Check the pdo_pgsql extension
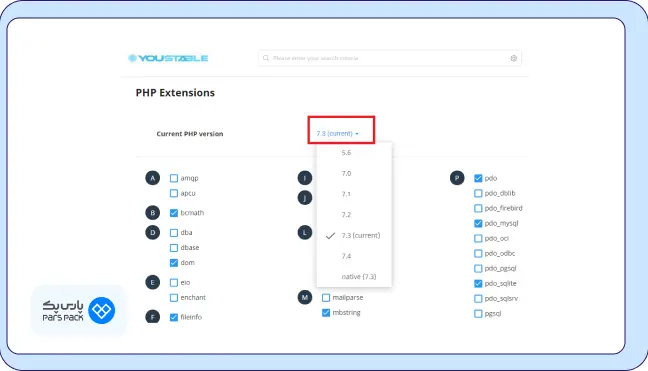Image resolution: width=648 pixels, height=371 pixels. [x=478, y=269]
